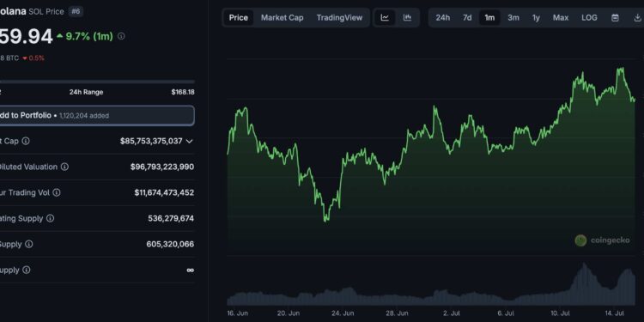The image size is (644, 322).
Task: Open the calendar date range picker
Action: coord(615,18)
